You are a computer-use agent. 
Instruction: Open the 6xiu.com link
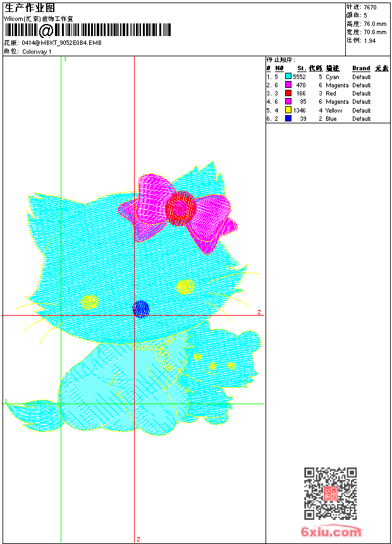(x=331, y=531)
